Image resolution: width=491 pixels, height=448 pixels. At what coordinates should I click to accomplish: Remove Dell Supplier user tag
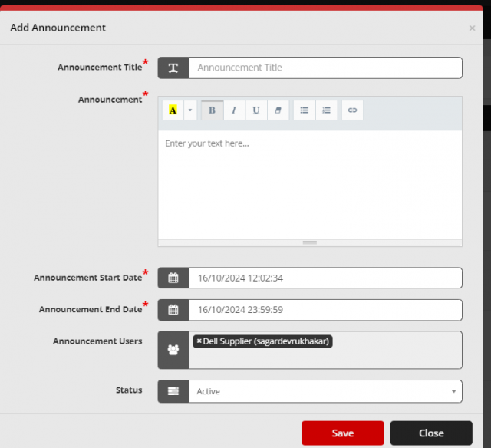pos(199,341)
